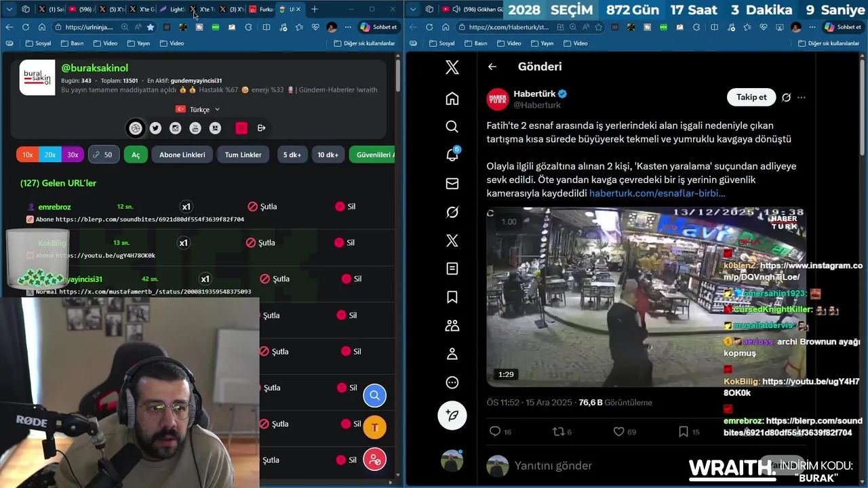This screenshot has width=868, height=488.
Task: Open a new tab in left browser
Action: [x=314, y=9]
